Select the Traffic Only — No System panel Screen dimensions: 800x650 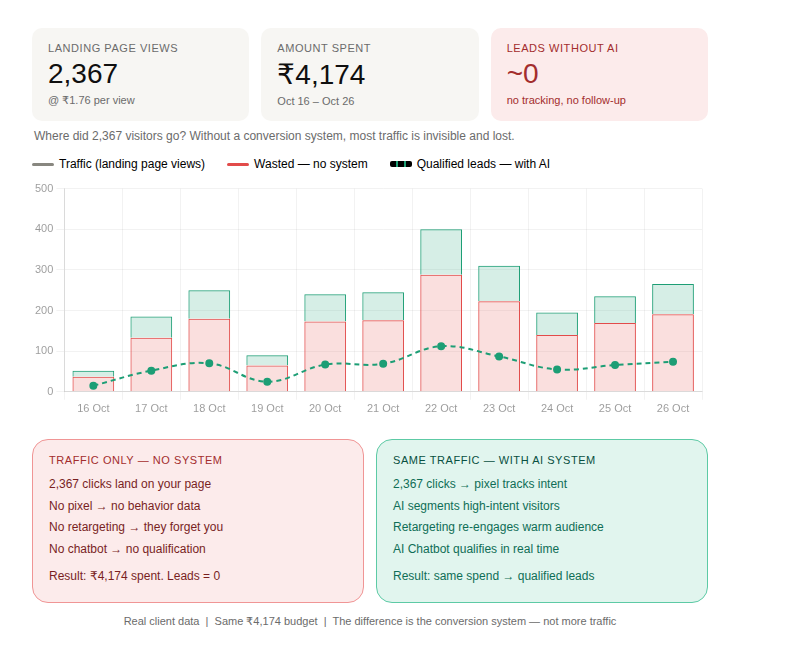[x=198, y=521]
